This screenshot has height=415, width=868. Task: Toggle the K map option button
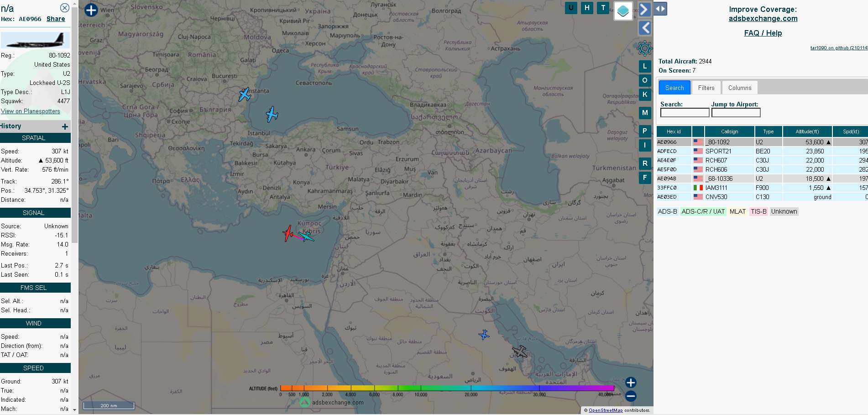pyautogui.click(x=645, y=95)
